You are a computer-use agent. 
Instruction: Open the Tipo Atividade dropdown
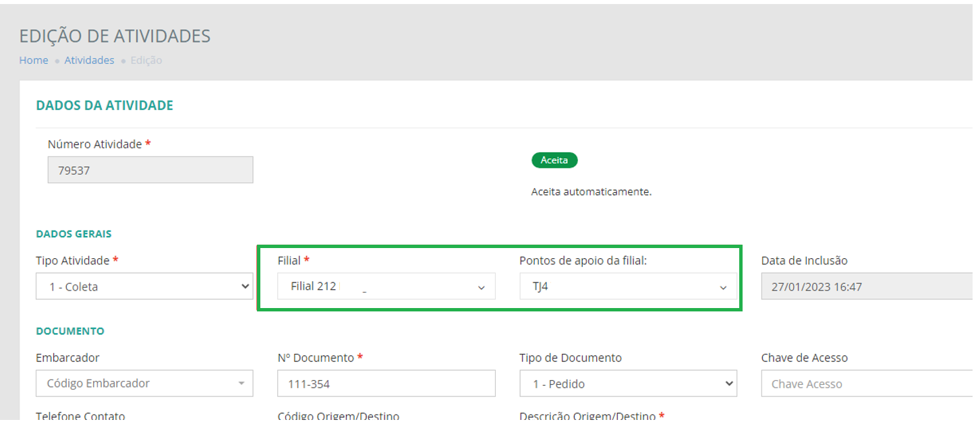coord(144,286)
